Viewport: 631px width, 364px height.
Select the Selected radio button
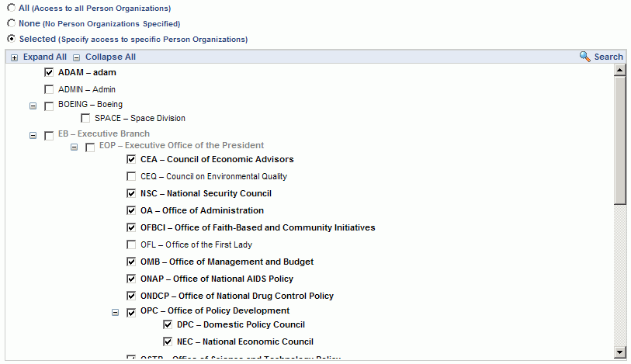12,39
